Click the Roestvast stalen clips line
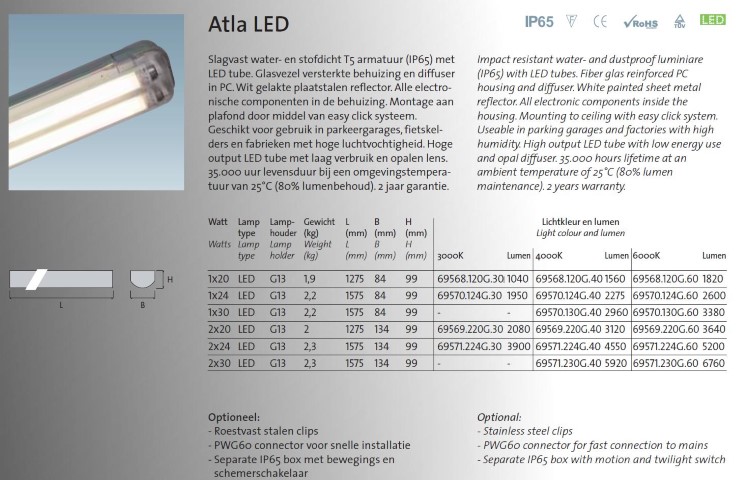Screen dimensions: 742x480 [x=263, y=431]
